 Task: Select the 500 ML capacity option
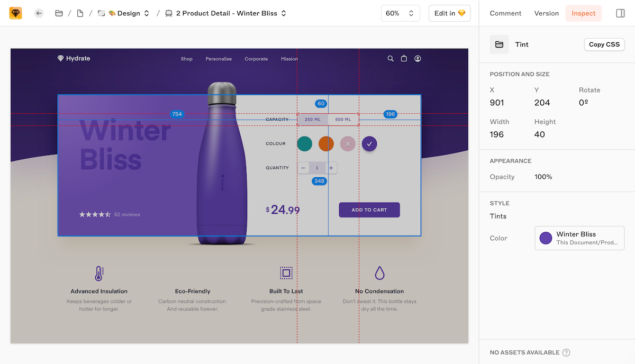343,120
